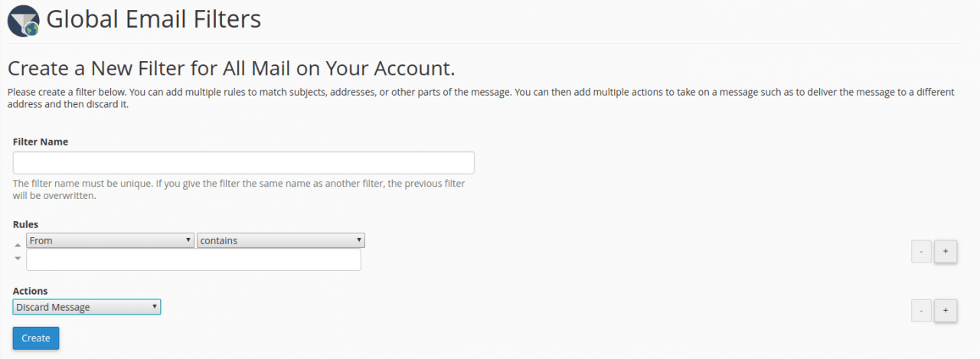980x359 pixels.
Task: Remove an action with the Actions minus button
Action: (x=921, y=310)
